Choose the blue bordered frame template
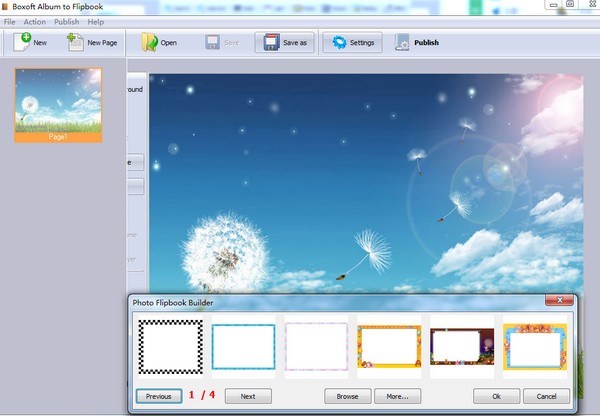This screenshot has width=600, height=416. [x=243, y=346]
